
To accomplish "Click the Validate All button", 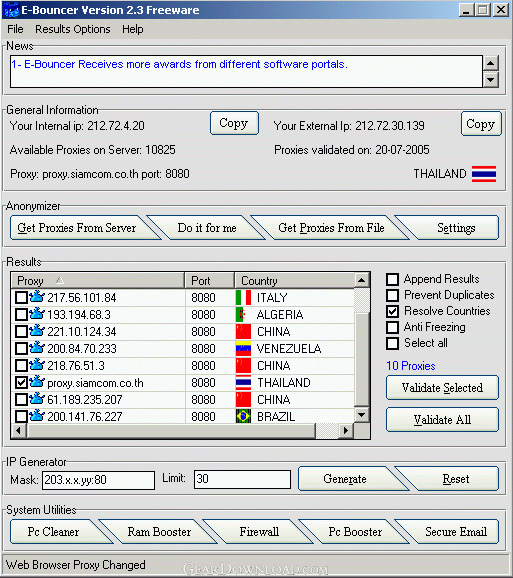I will coord(442,419).
